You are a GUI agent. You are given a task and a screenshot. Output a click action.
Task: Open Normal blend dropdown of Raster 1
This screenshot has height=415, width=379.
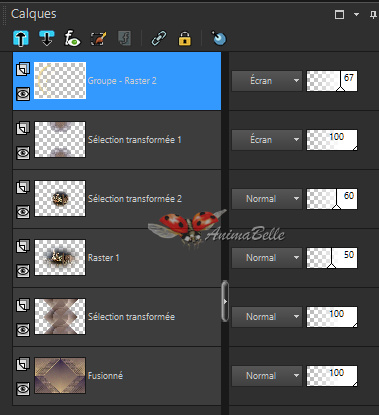[267, 258]
